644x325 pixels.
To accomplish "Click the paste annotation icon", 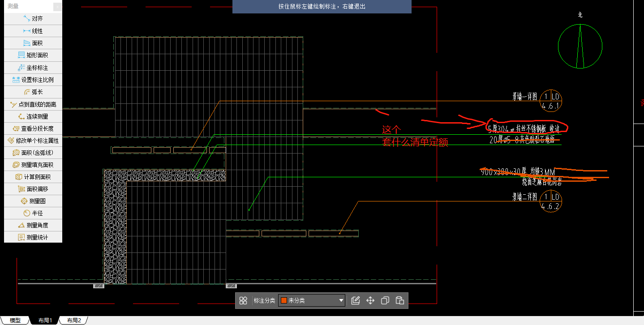I will pos(400,300).
